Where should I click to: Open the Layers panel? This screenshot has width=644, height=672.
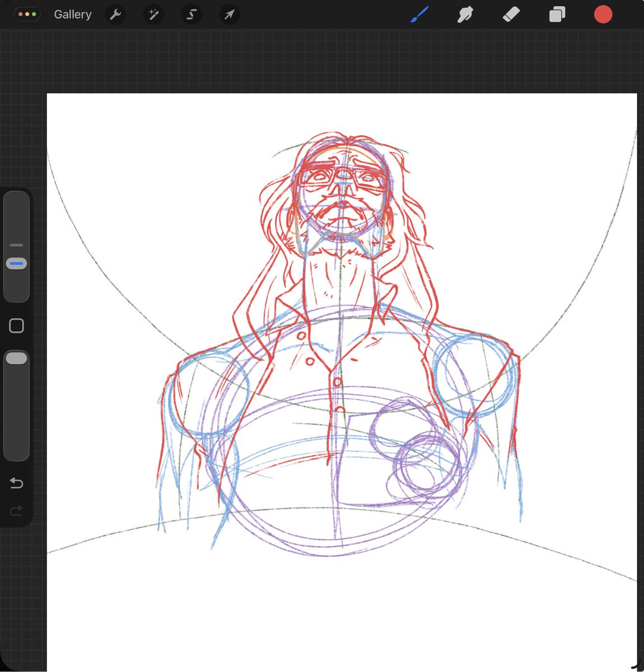[x=557, y=15]
